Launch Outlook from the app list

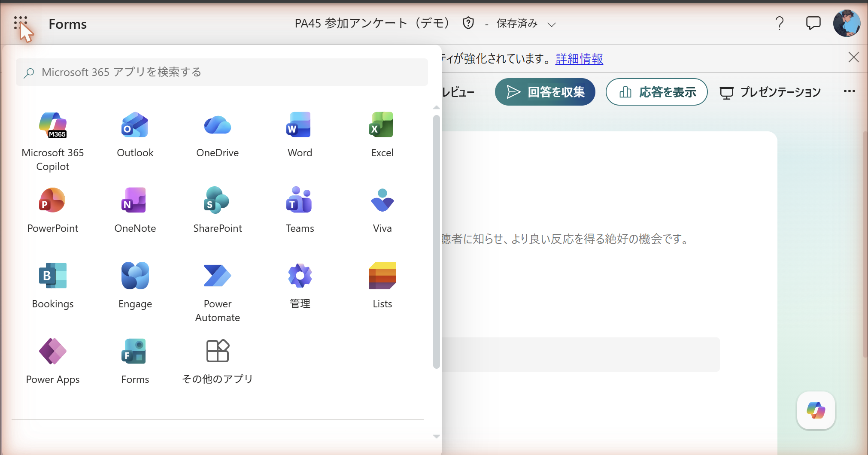pos(135,135)
